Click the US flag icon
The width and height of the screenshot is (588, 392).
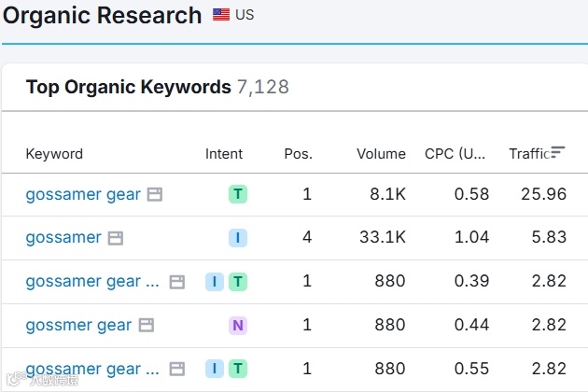(221, 15)
